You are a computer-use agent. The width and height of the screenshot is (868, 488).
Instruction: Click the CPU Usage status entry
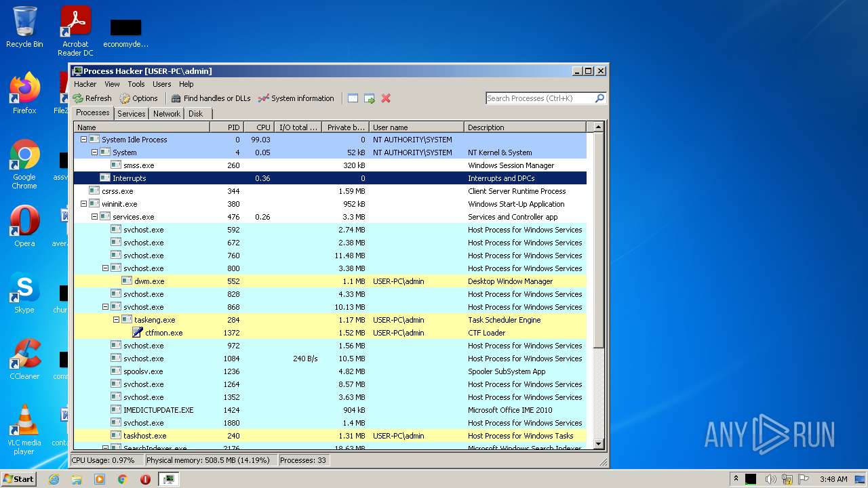point(106,460)
